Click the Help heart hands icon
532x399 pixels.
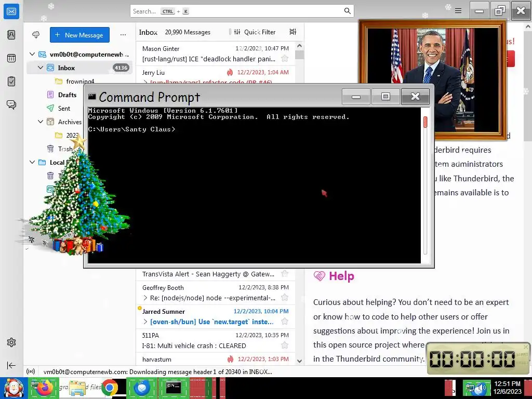(x=320, y=276)
